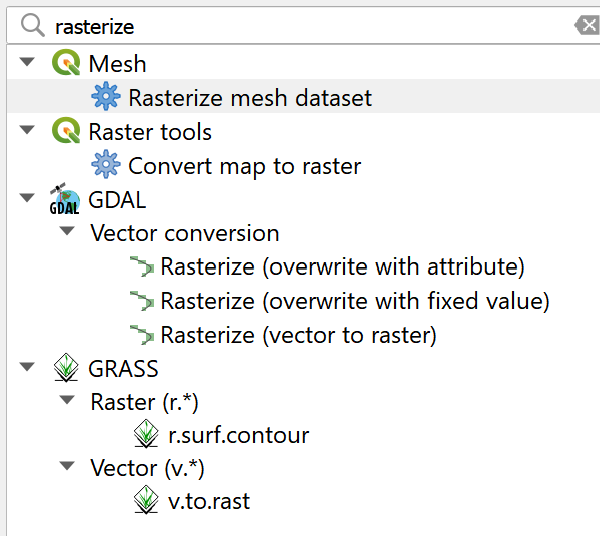The image size is (600, 536).
Task: Click gear icon for Convert map to raster
Action: [104, 165]
